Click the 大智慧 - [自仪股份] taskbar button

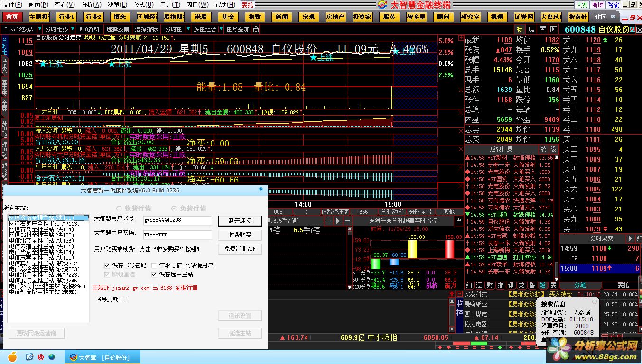tap(103, 357)
